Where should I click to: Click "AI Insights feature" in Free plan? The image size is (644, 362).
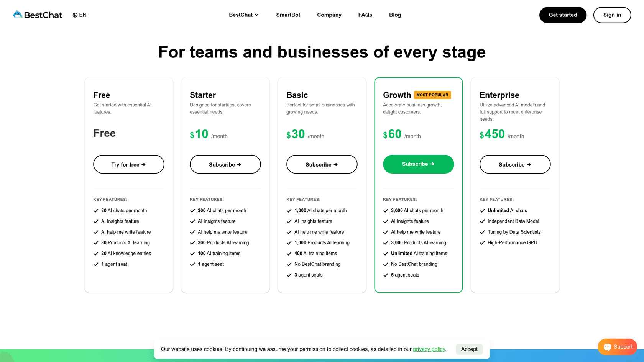(x=120, y=221)
